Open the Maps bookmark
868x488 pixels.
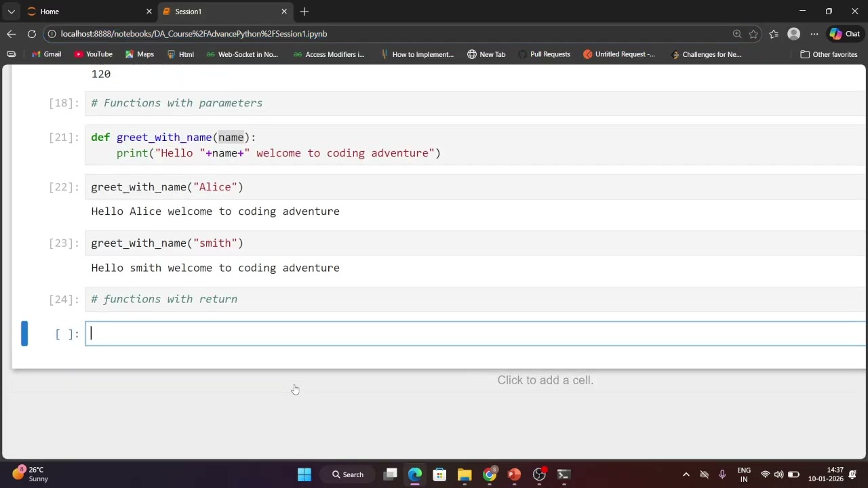[140, 54]
